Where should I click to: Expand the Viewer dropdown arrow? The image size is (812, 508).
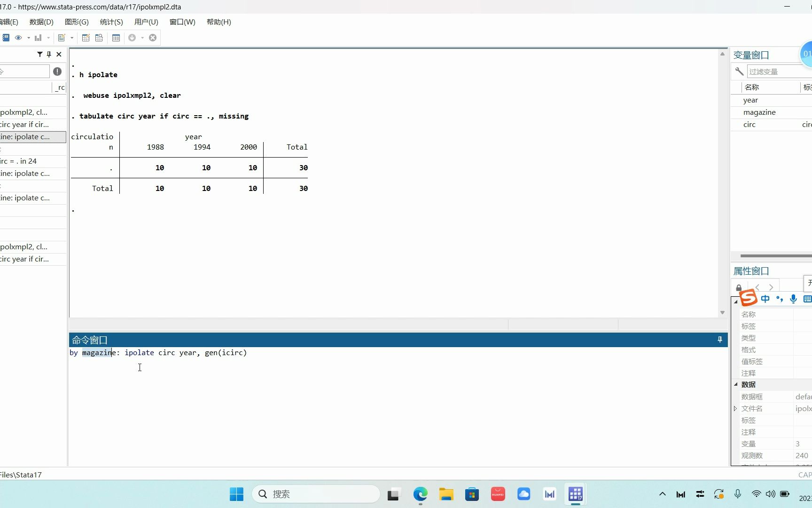click(x=29, y=38)
